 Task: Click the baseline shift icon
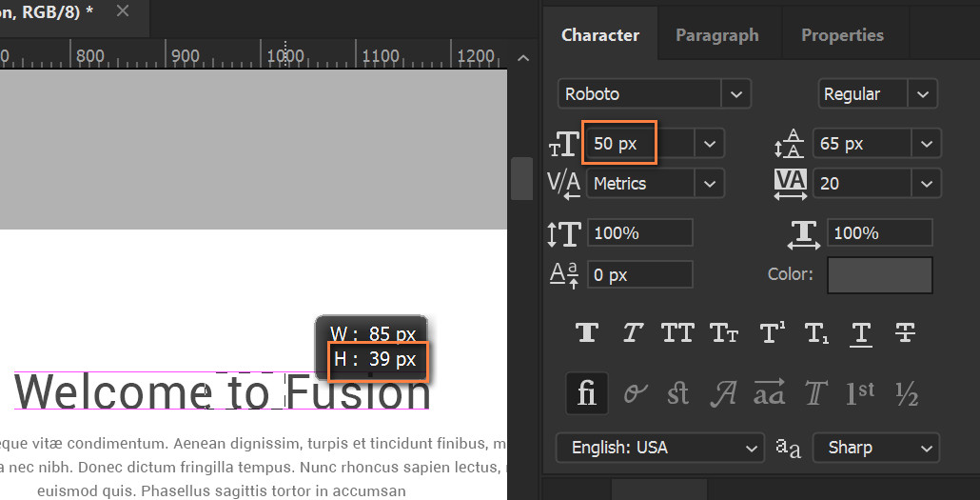[x=564, y=275]
